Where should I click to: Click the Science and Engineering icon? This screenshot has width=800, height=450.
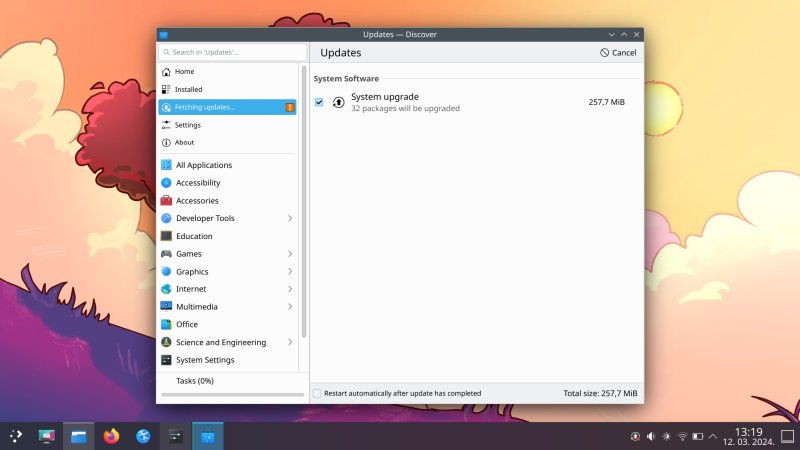coord(166,342)
